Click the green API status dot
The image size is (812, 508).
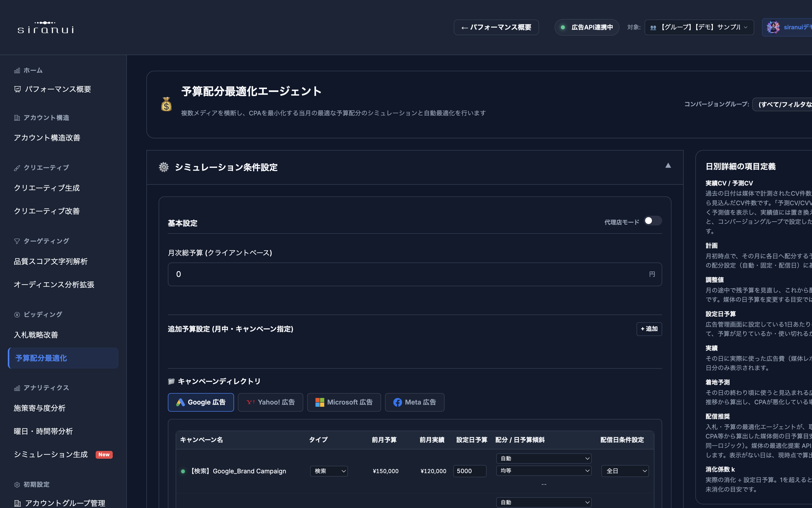(563, 27)
